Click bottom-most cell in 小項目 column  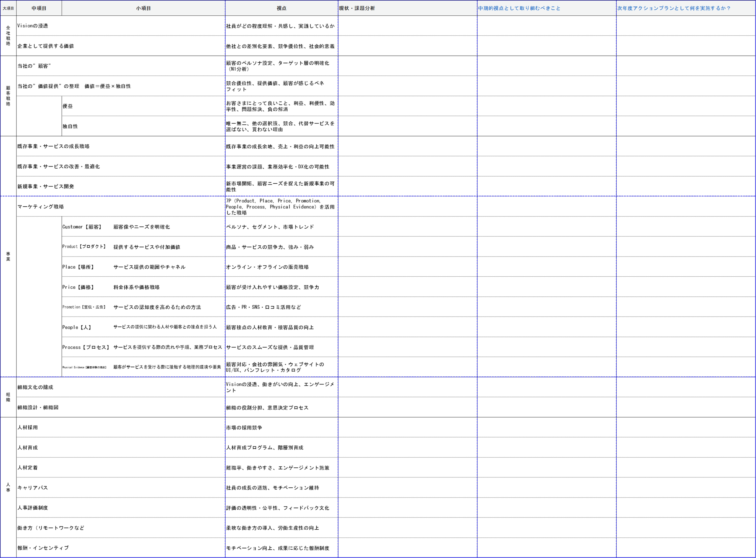[x=144, y=547]
